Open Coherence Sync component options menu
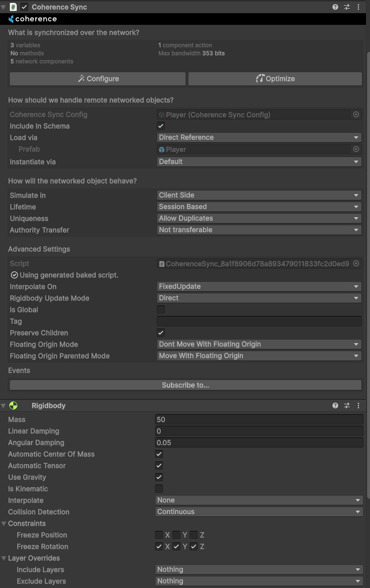The image size is (370, 588). pyautogui.click(x=358, y=7)
